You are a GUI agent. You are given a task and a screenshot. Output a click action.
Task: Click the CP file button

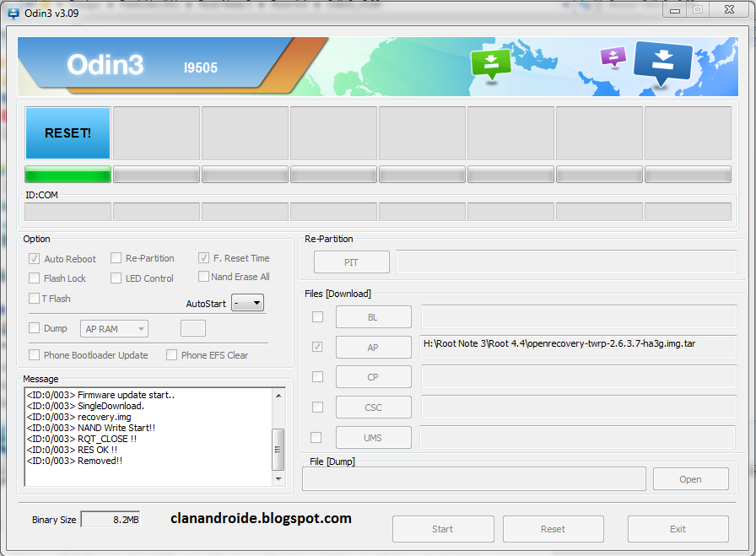click(x=374, y=377)
